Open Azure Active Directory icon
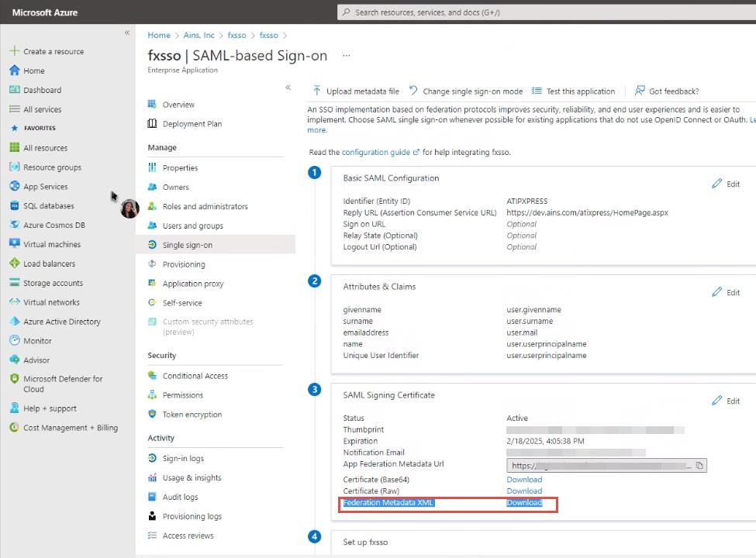 point(15,321)
